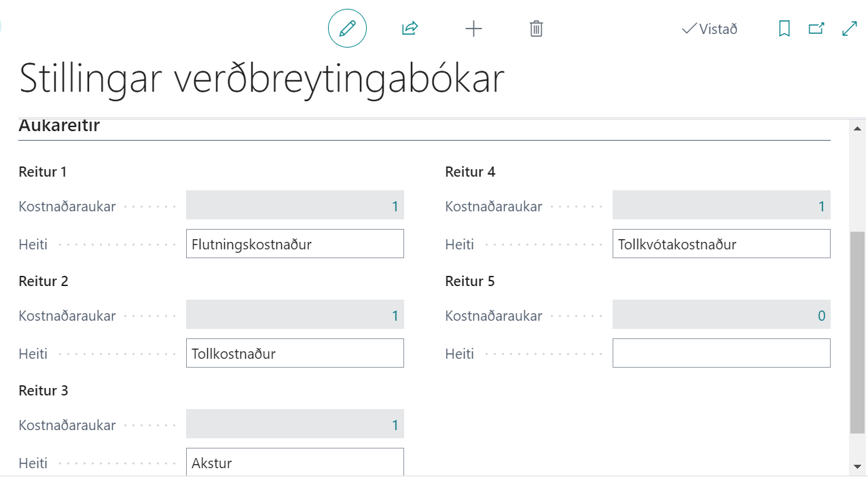Click Kostnaðaraukar value 0 under Reitur 5
The height and width of the screenshot is (477, 868).
(721, 315)
